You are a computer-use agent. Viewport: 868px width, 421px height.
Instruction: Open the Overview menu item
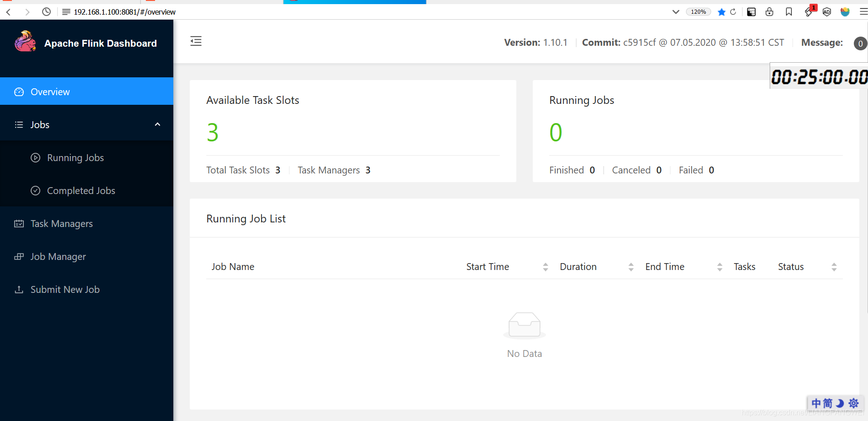86,92
